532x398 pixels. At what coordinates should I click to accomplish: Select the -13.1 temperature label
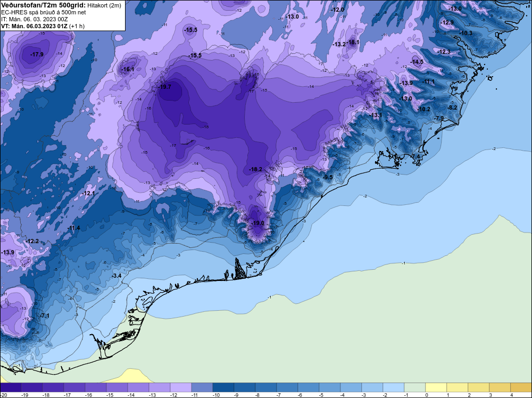click(376, 115)
